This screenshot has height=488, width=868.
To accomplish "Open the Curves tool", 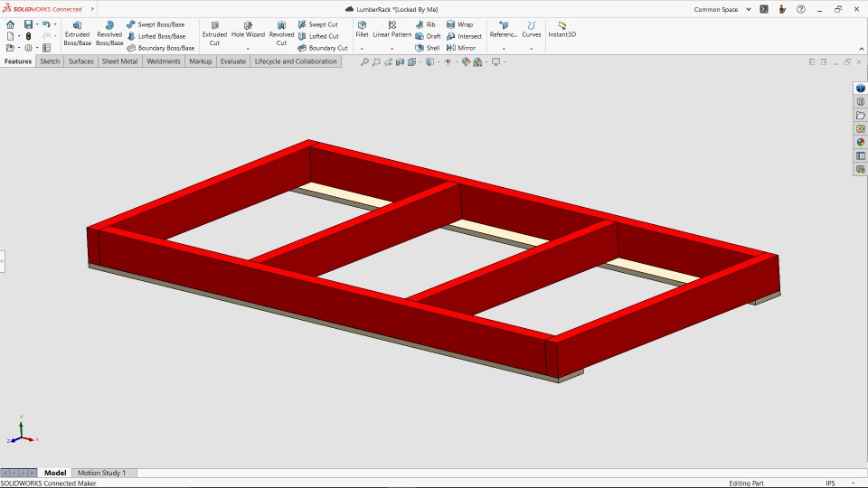I will (532, 30).
